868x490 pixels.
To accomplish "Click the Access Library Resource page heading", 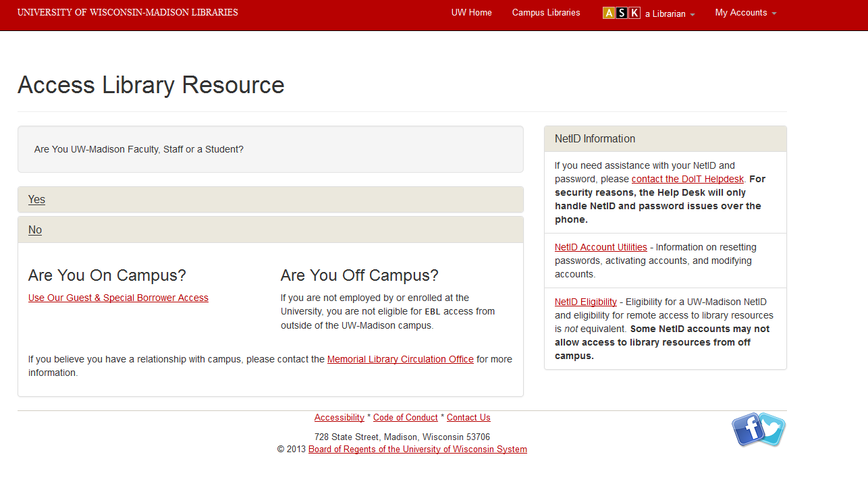I will [x=151, y=85].
